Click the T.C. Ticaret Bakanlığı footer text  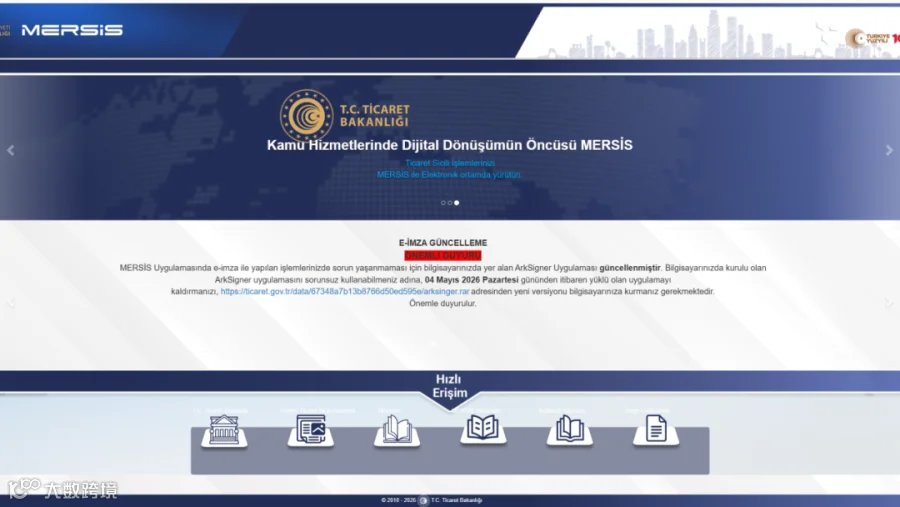(456, 500)
